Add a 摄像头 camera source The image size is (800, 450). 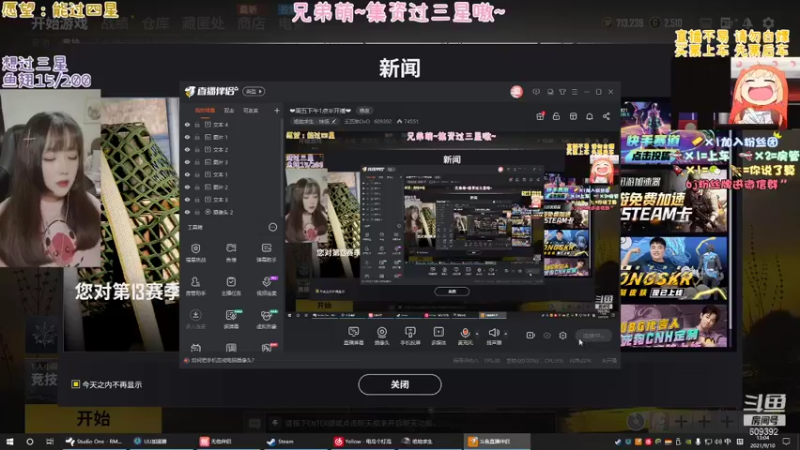[382, 336]
